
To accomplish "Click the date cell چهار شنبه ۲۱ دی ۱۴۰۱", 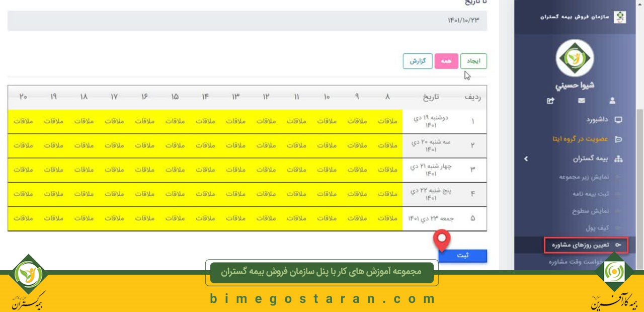I will coord(430,170).
